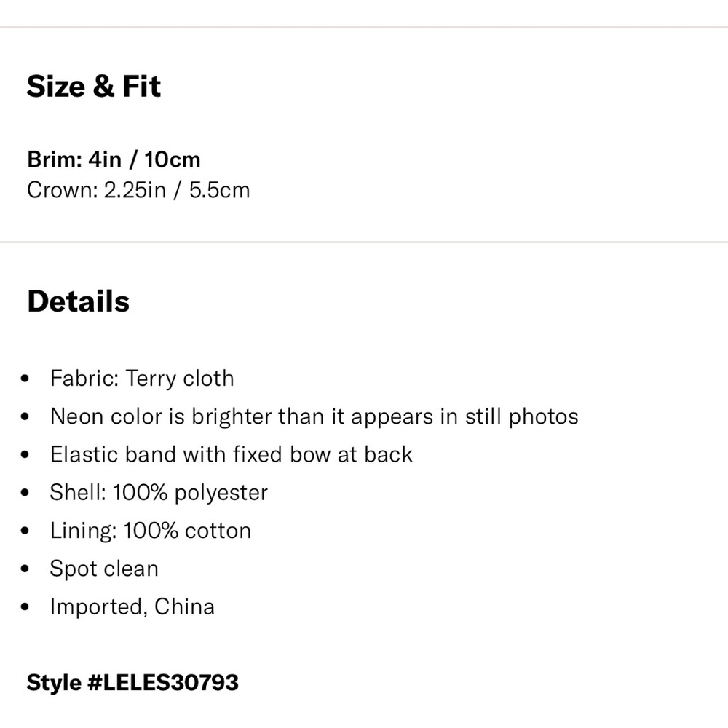This screenshot has height=728, width=728.
Task: Click the Size & Fit section heading
Action: coord(94,87)
